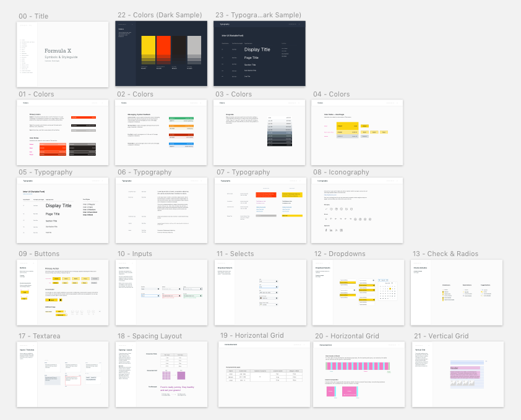
Task: Pick the light gray swatch in Dark Sample colors
Action: 194,50
